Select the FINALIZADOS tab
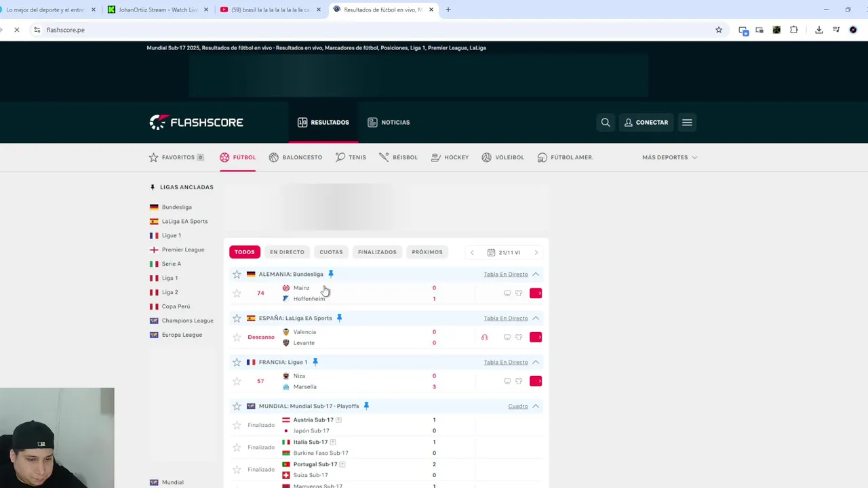Screen dimensions: 868x488 (377, 252)
